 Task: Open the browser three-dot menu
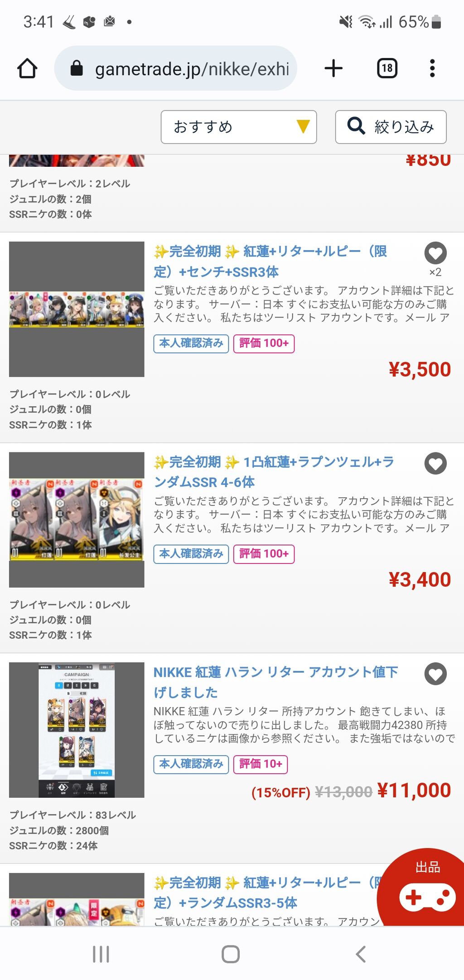(432, 68)
